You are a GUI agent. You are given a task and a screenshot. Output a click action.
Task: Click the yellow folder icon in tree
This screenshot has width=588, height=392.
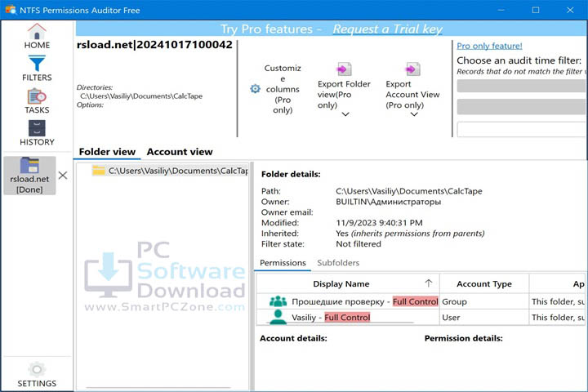(99, 171)
